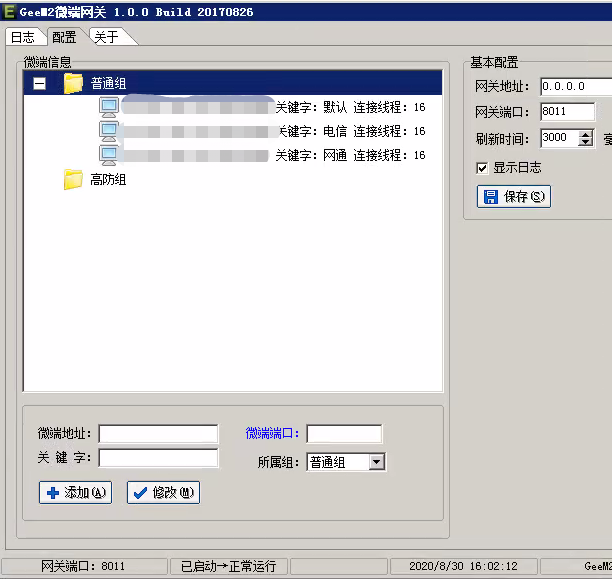
Task: Click the 保存 button
Action: point(514,196)
